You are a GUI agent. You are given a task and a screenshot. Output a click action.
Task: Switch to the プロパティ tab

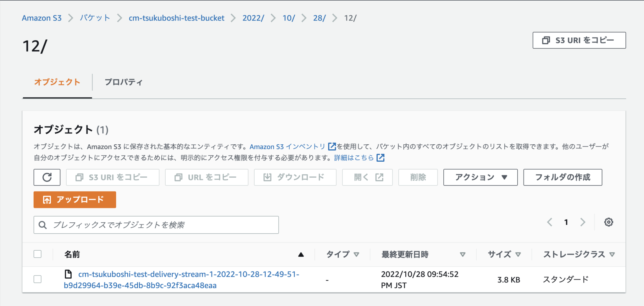(x=124, y=82)
